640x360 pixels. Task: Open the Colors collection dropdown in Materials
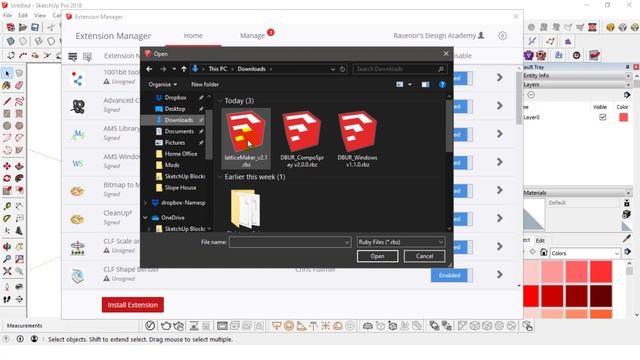tap(585, 253)
